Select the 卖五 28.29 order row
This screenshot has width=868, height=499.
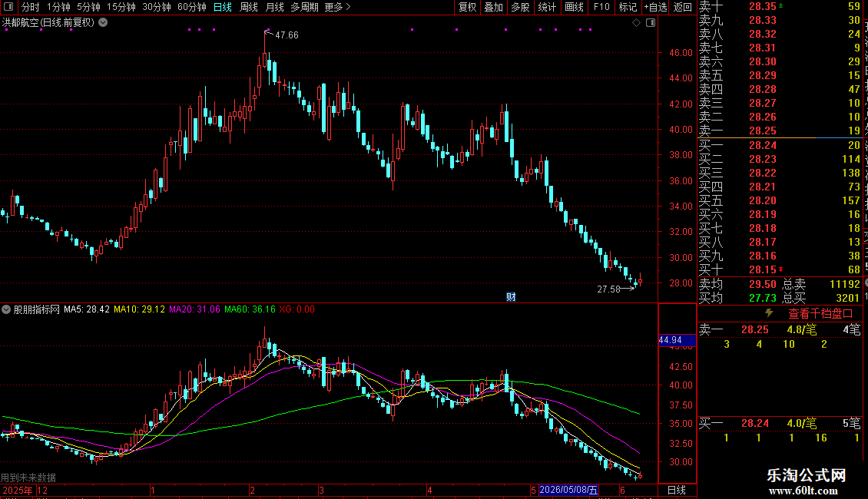780,75
